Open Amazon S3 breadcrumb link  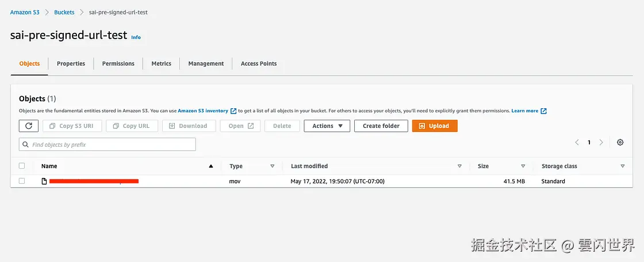click(x=25, y=12)
